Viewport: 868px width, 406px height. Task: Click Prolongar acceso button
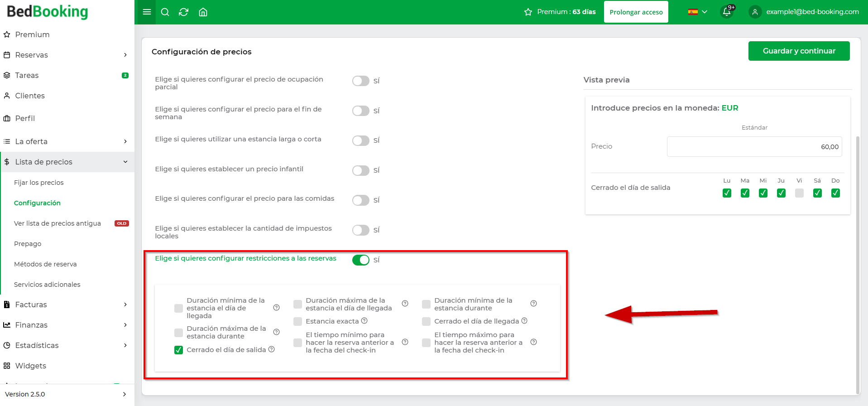[636, 12]
